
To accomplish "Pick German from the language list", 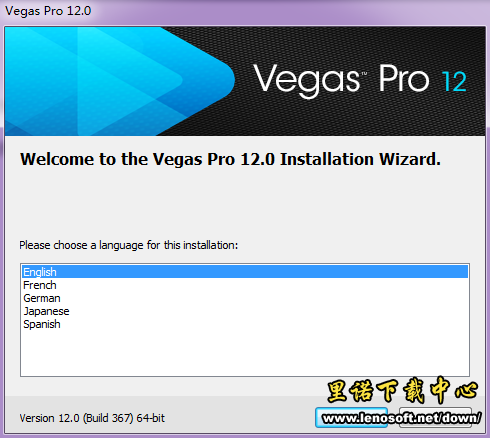I will coord(42,298).
